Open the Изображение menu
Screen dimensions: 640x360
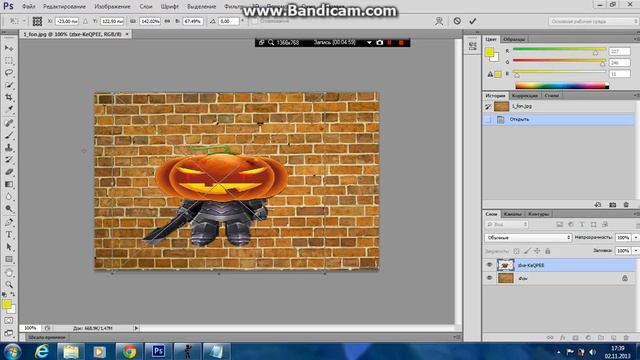[112, 7]
